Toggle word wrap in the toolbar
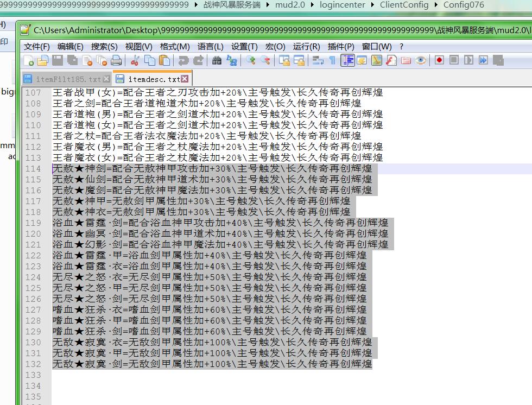The image size is (532, 405). [318, 60]
